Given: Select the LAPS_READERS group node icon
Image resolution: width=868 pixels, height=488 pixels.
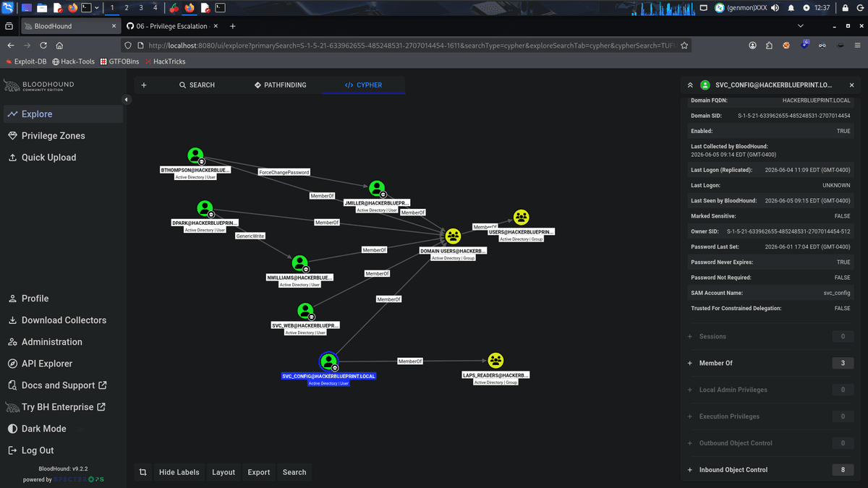Looking at the screenshot, I should [495, 360].
